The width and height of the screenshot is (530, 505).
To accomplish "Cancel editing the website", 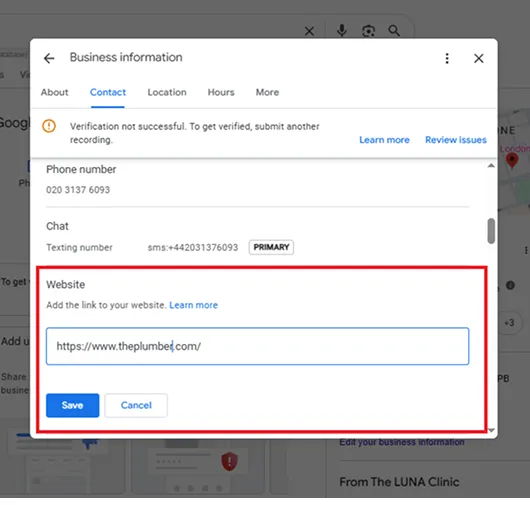I will tap(136, 405).
